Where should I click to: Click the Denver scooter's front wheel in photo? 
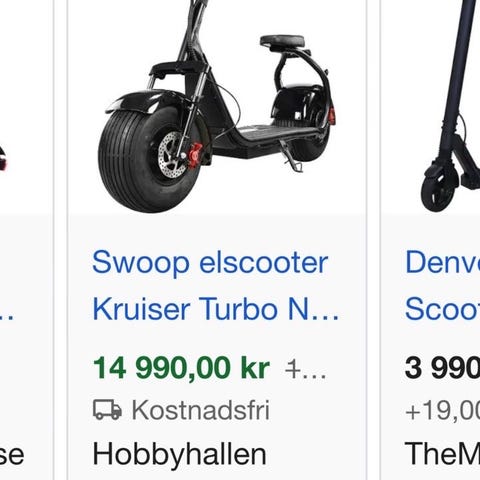(x=438, y=190)
